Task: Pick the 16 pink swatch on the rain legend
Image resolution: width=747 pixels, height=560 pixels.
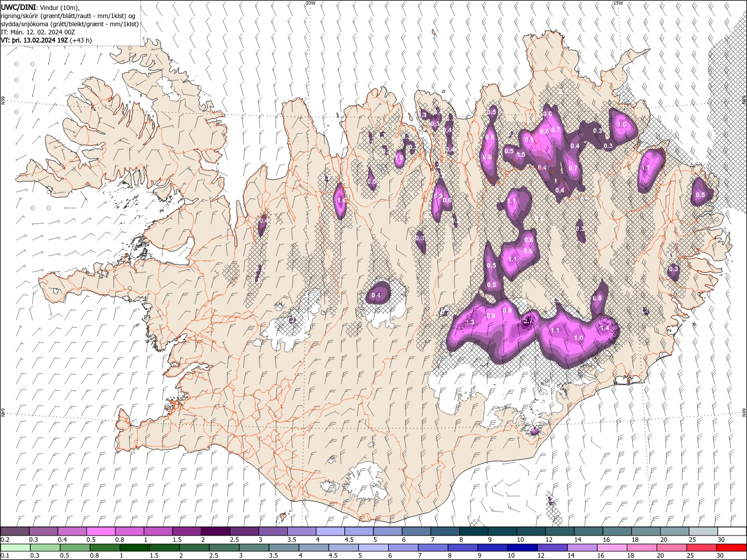Action: [611, 548]
